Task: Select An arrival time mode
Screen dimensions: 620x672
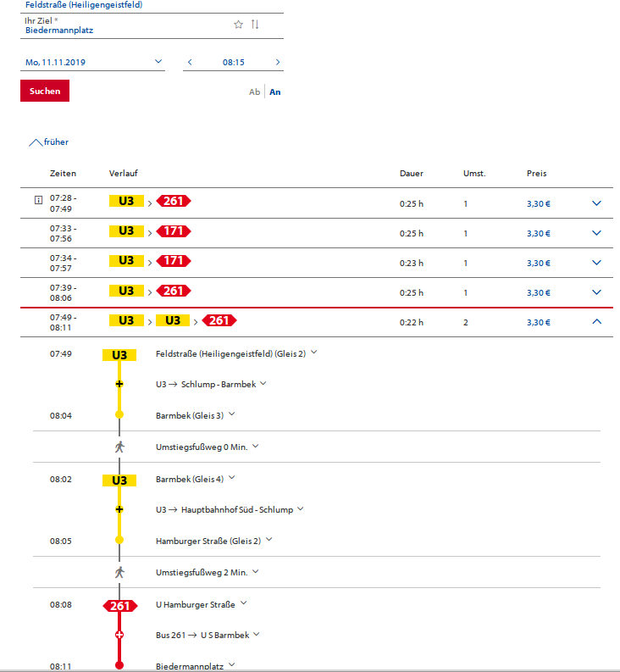Action: (275, 92)
